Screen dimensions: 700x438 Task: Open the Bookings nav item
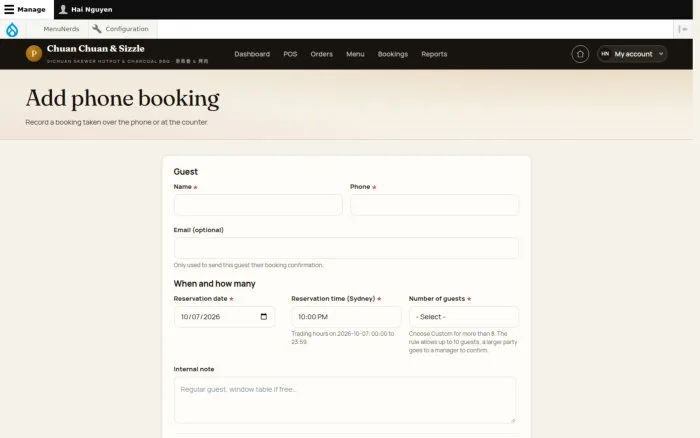pyautogui.click(x=393, y=54)
